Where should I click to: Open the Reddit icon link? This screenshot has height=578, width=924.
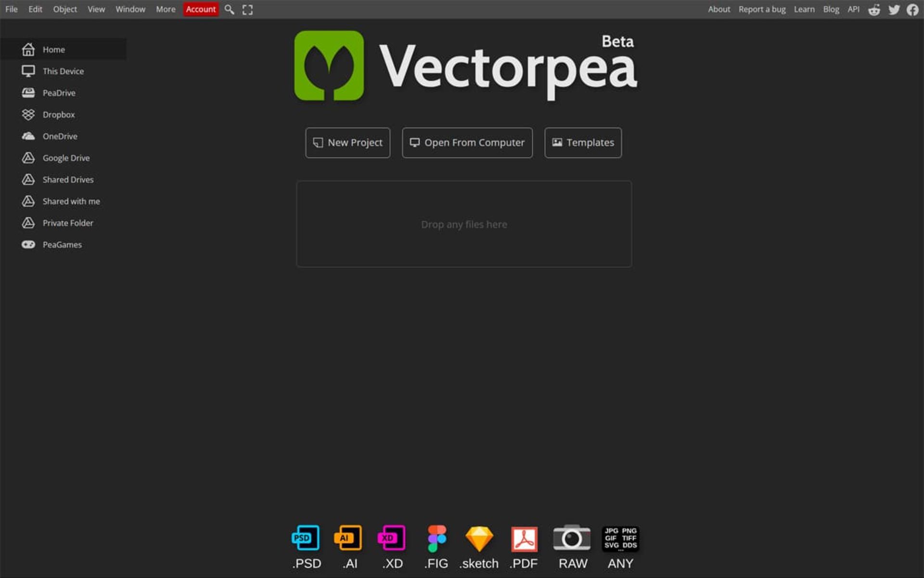click(x=874, y=10)
